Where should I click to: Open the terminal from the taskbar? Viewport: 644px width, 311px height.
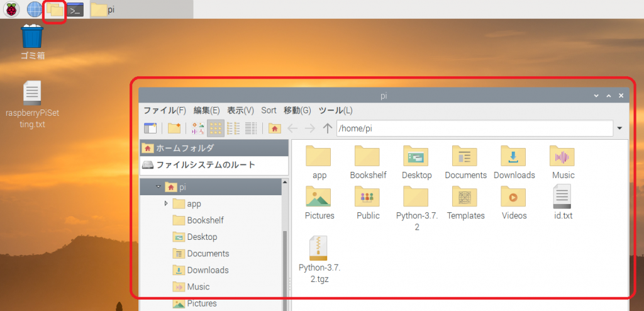tap(75, 9)
